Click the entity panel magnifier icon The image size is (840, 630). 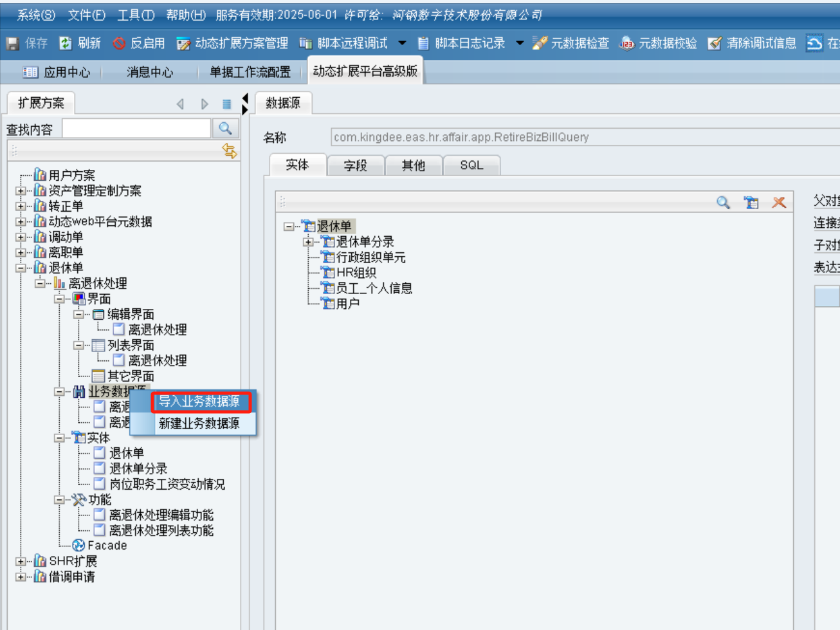pos(724,203)
